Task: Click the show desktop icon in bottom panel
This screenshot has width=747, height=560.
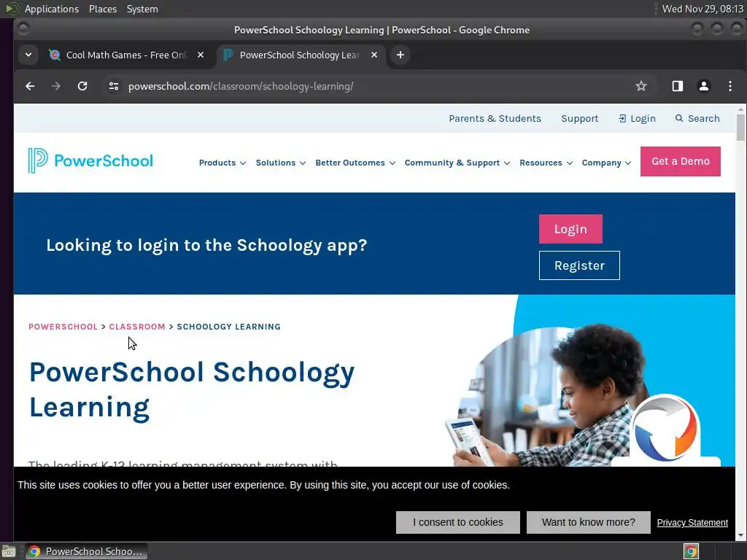Action: 9,551
